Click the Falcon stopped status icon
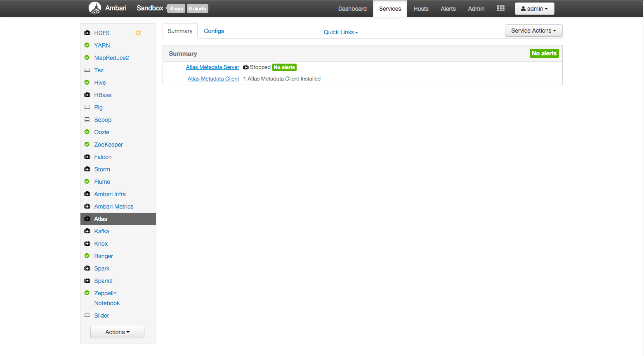This screenshot has width=644, height=356. click(x=87, y=157)
